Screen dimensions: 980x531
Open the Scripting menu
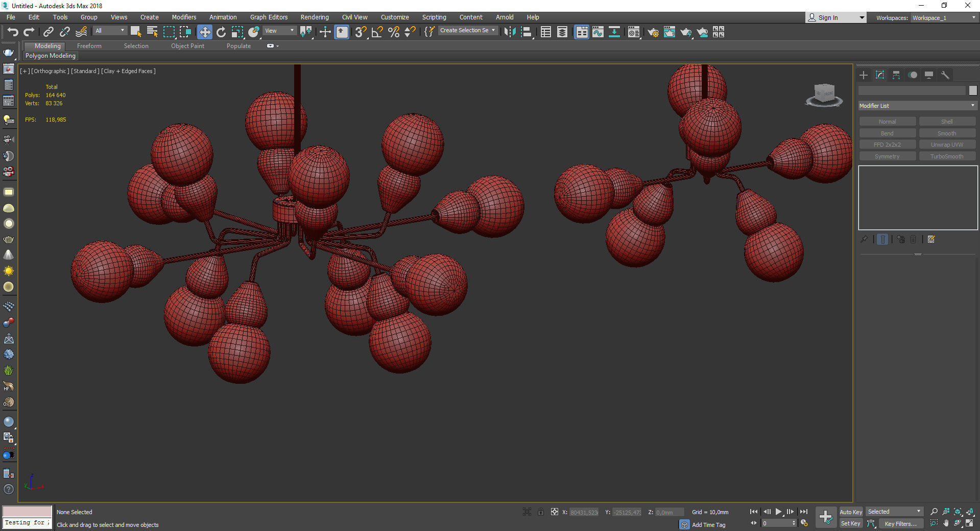tap(434, 17)
